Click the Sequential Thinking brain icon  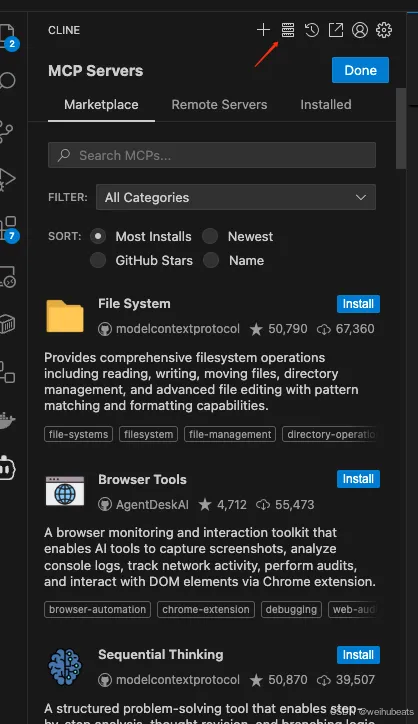point(65,666)
